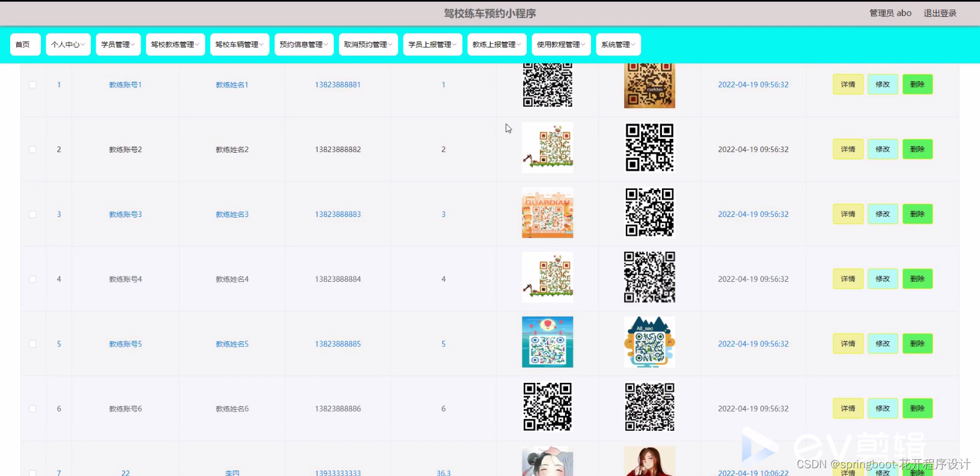980x476 pixels.
Task: Expand the 驾校车辆管理 dropdown menu
Action: point(239,44)
